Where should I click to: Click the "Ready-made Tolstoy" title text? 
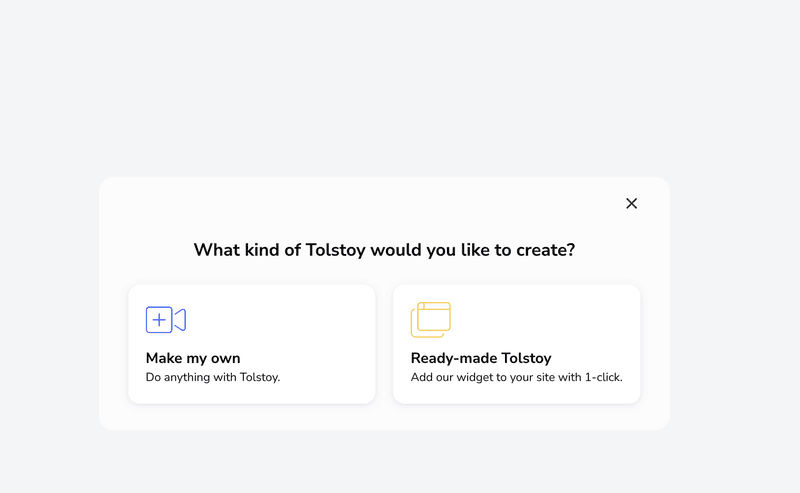click(481, 358)
